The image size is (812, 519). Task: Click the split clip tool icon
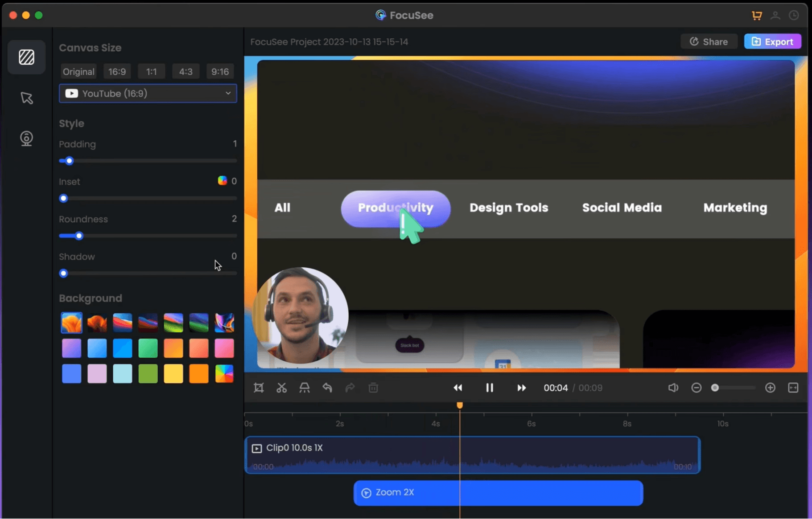(305, 388)
